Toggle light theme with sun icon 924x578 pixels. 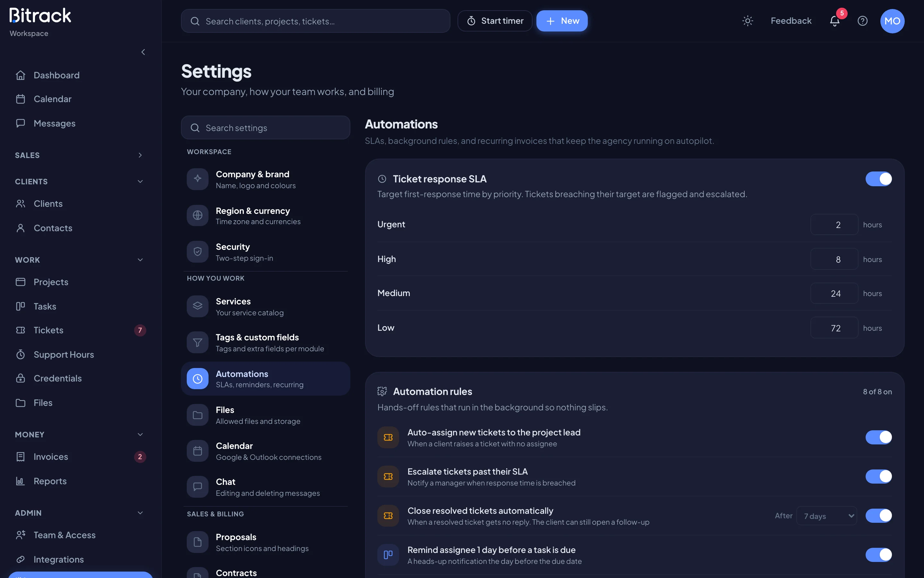(x=748, y=21)
